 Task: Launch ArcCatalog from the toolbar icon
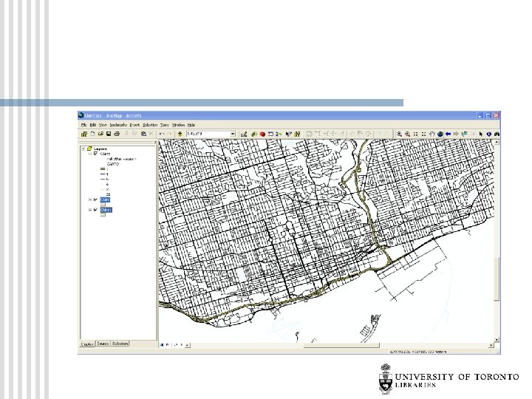click(x=254, y=134)
